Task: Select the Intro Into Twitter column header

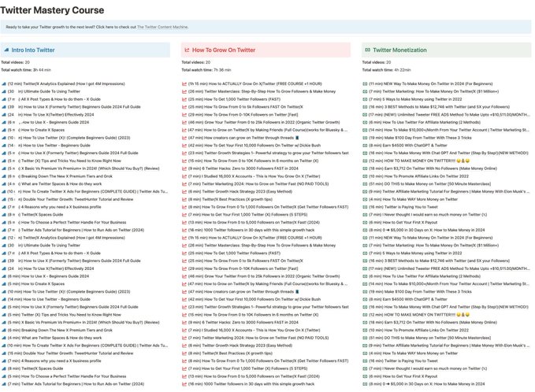Action: click(85, 50)
